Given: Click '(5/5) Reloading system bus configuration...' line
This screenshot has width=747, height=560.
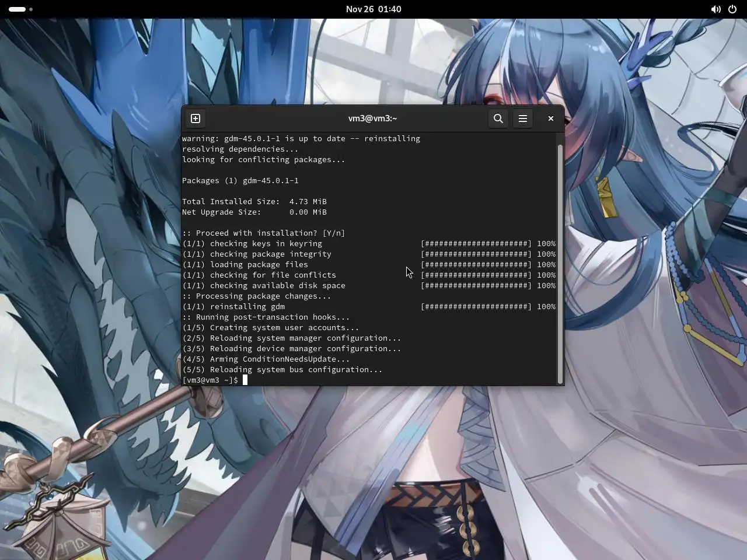Looking at the screenshot, I should 282,370.
